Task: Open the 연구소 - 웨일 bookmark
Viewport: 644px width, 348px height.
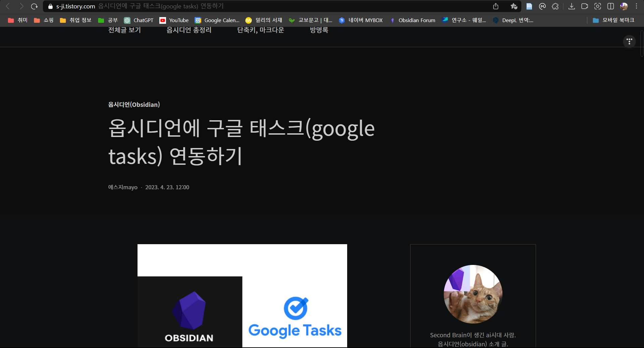Action: pos(464,20)
